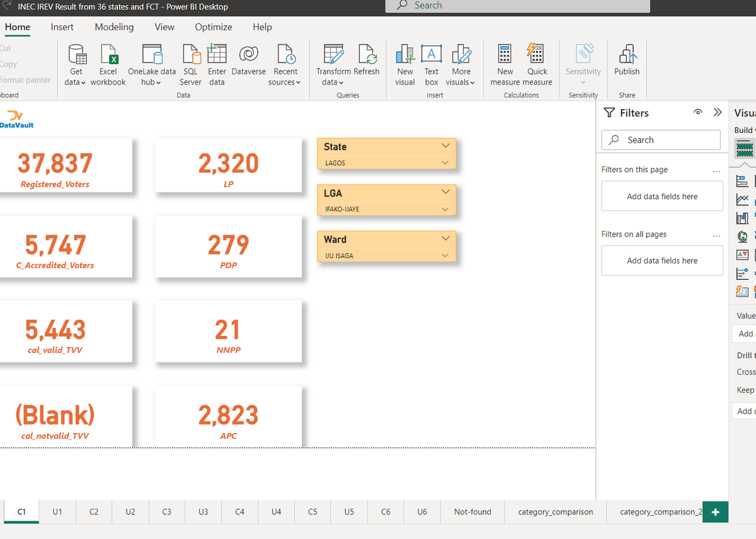Open Filters on this page options
This screenshot has width=756, height=539.
coord(716,170)
